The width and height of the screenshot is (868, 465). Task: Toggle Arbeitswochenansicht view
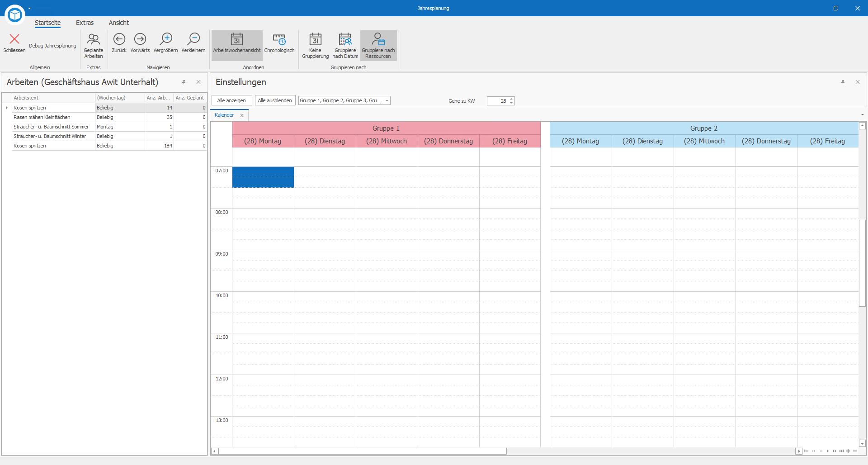tap(237, 45)
